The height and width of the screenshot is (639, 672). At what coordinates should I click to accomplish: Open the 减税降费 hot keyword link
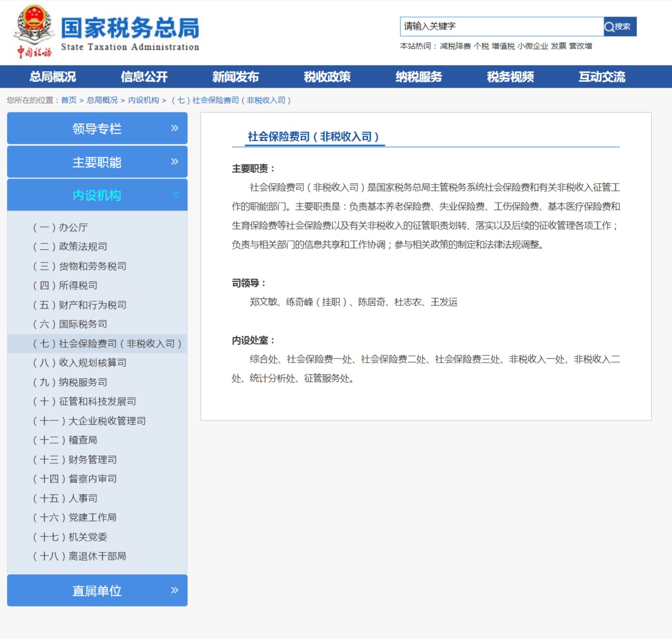pos(451,46)
